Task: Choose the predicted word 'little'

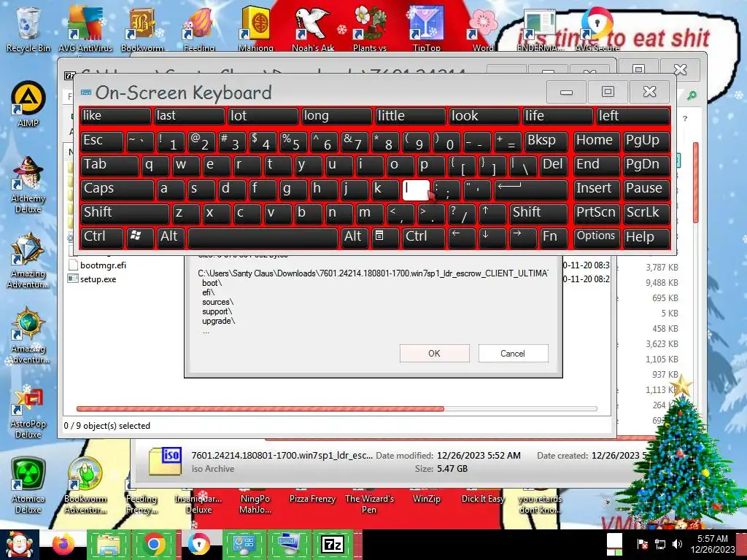Action: pos(411,116)
